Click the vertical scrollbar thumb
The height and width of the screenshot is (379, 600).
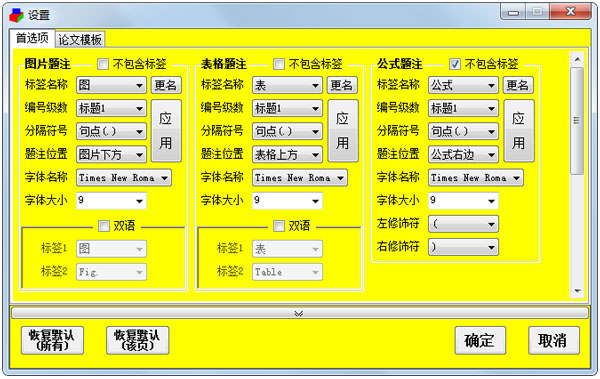tap(577, 121)
